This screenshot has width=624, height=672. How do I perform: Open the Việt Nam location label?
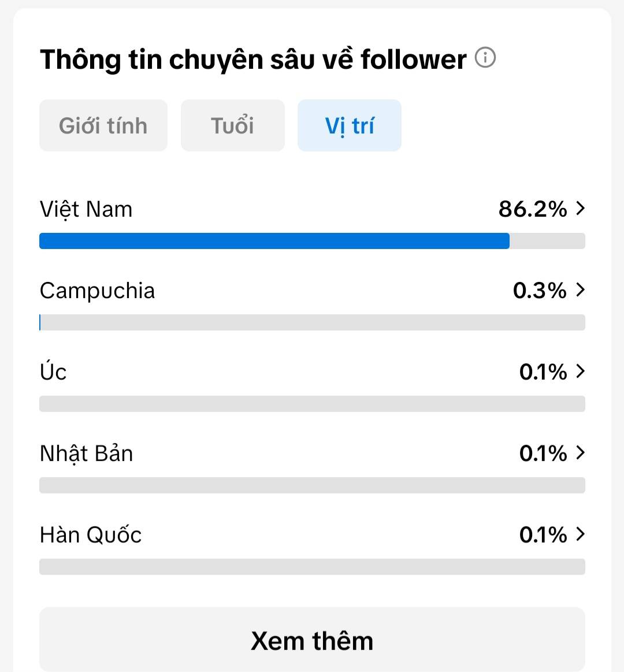pos(86,210)
